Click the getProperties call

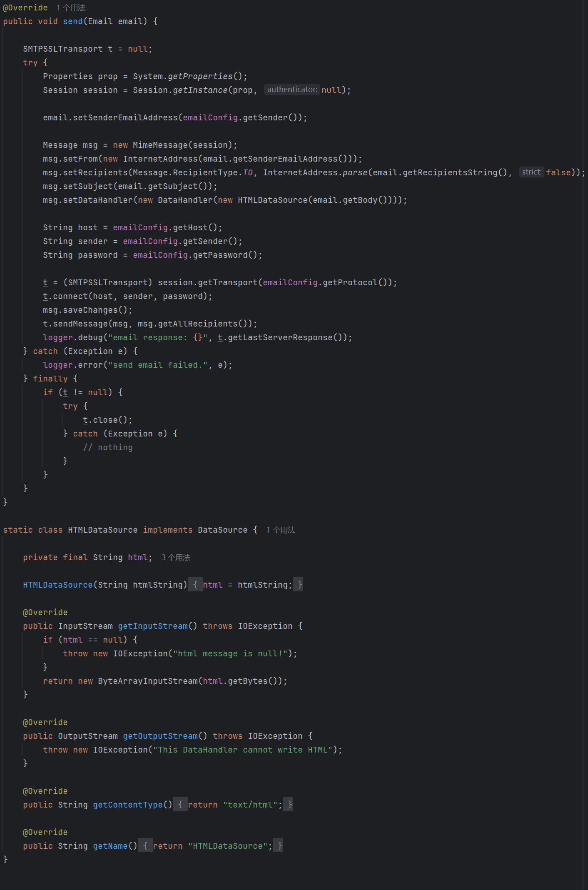(200, 76)
